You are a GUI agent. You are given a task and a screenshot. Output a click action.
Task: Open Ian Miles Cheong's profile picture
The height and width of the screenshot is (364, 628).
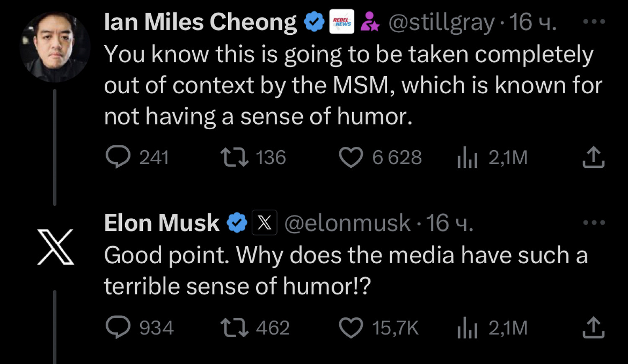pyautogui.click(x=55, y=47)
